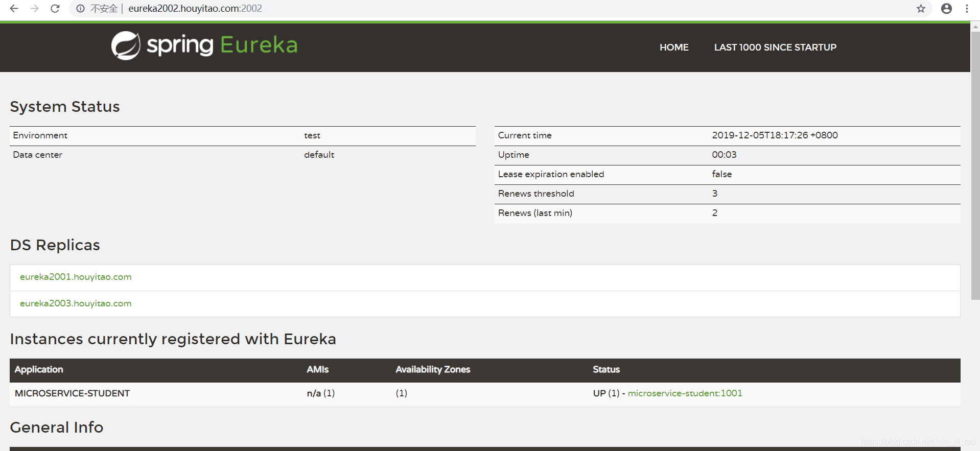
Task: Click the Uptime label
Action: tap(514, 155)
